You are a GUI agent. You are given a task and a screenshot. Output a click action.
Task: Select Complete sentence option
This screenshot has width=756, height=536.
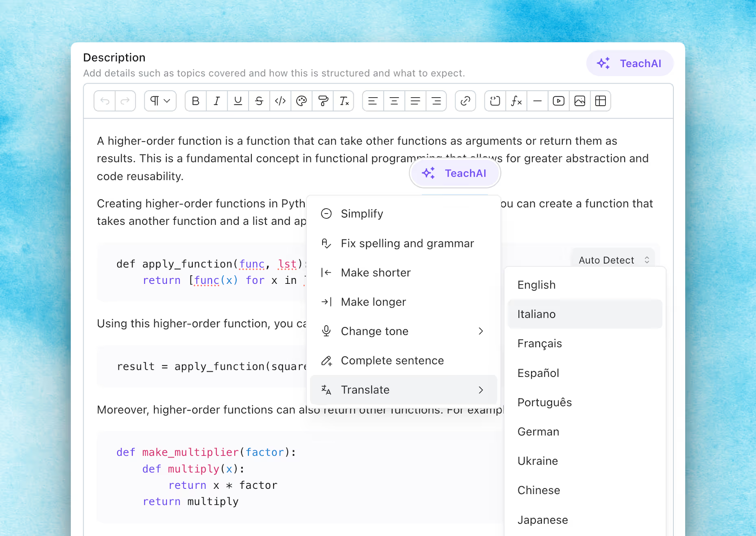(x=404, y=360)
